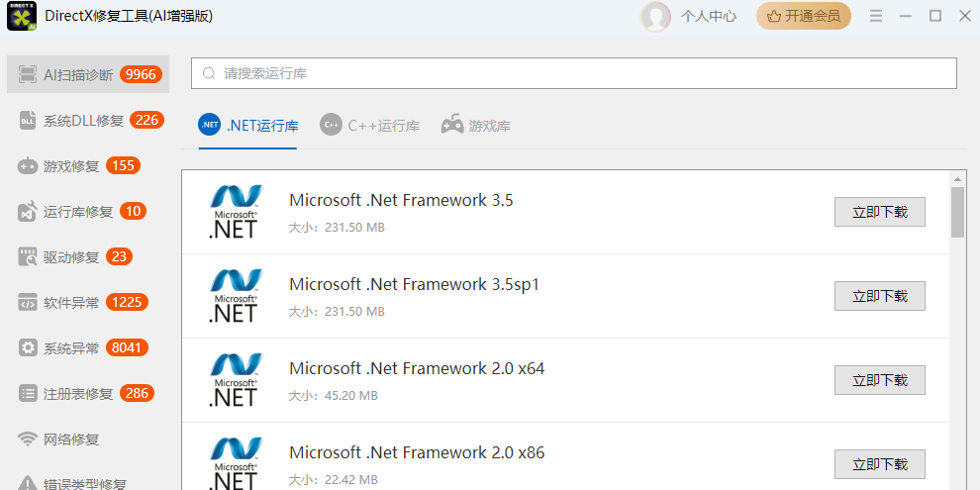
Task: Click the runtime list scrollbar up arrow
Action: (957, 178)
